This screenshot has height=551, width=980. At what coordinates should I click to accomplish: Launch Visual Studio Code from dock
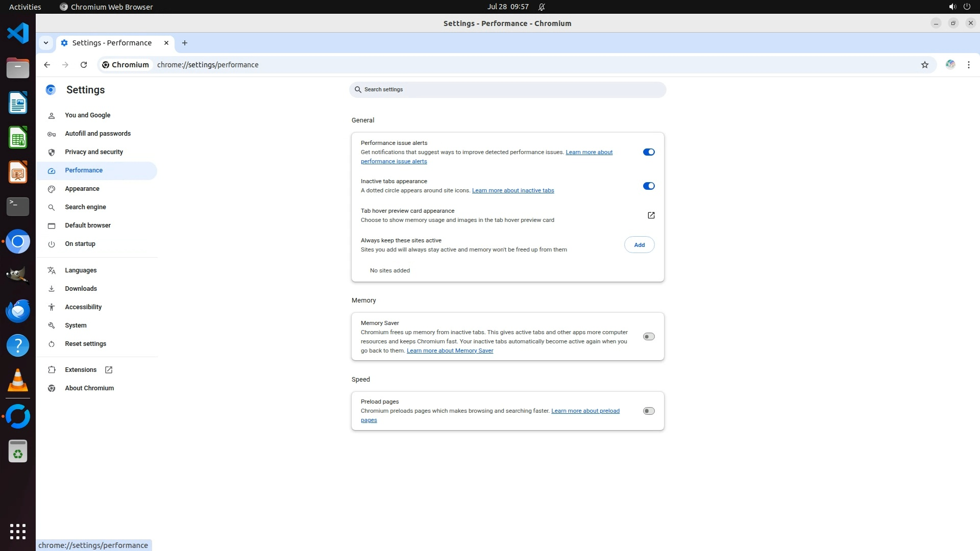18,34
